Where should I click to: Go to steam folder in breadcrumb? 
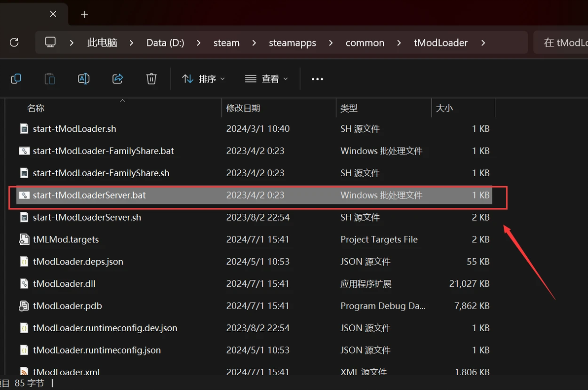click(x=226, y=43)
